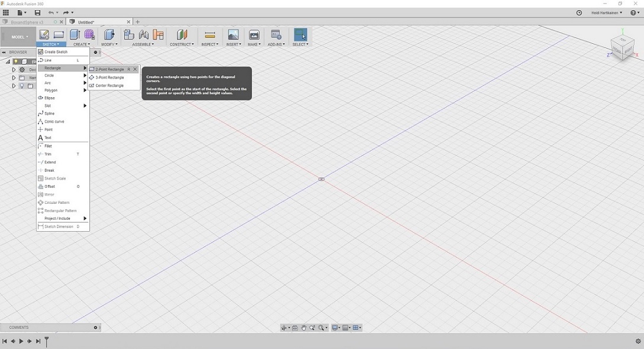Click the purple Create Form icon
Viewport: 644px width, 349px height.
click(x=89, y=34)
